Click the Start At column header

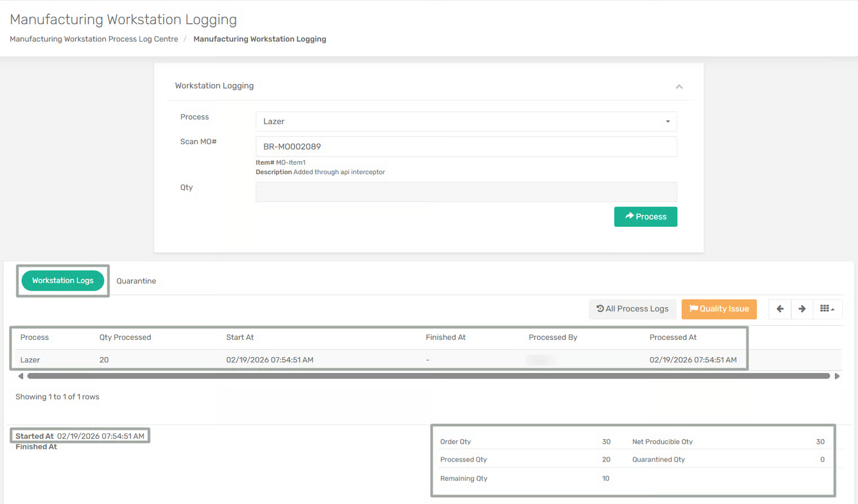click(240, 338)
